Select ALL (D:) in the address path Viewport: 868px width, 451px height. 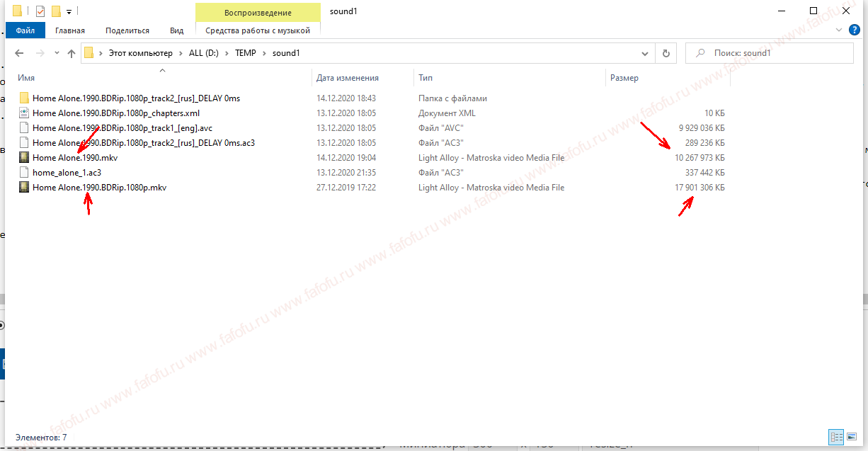tap(204, 53)
